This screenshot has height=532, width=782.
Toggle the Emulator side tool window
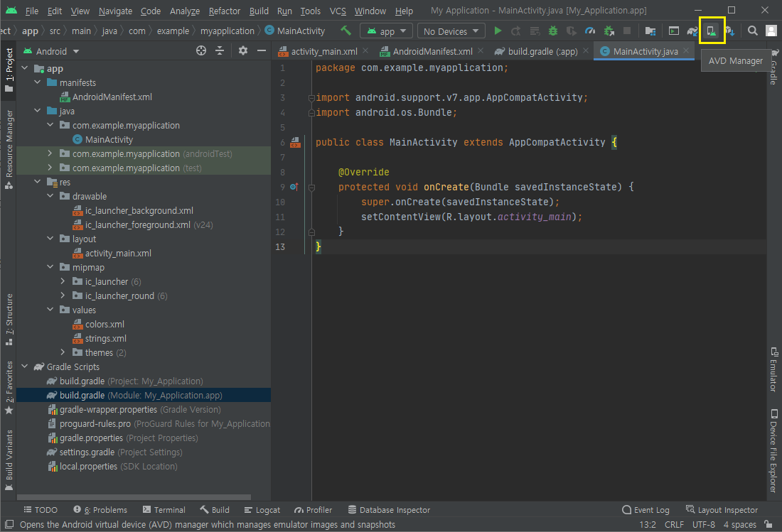(773, 369)
